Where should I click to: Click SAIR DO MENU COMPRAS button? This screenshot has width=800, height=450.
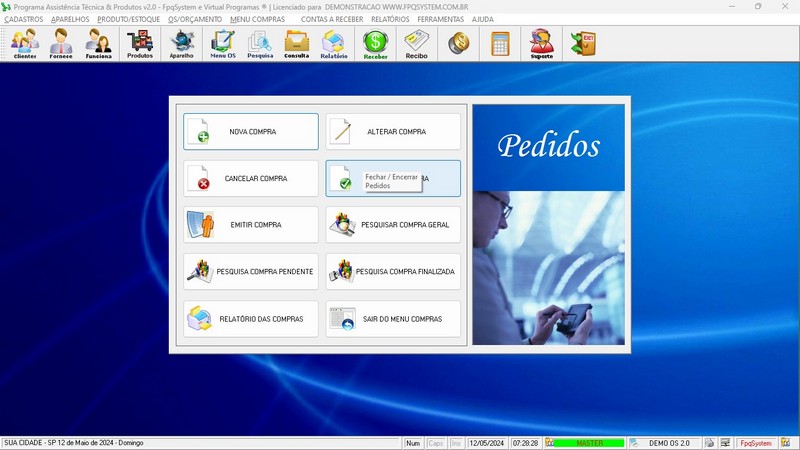(x=393, y=319)
